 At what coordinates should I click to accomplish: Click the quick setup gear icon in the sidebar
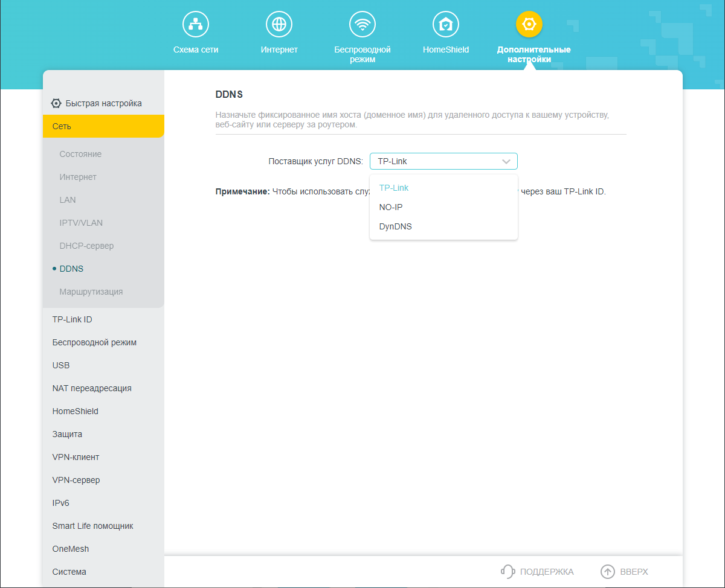(56, 103)
